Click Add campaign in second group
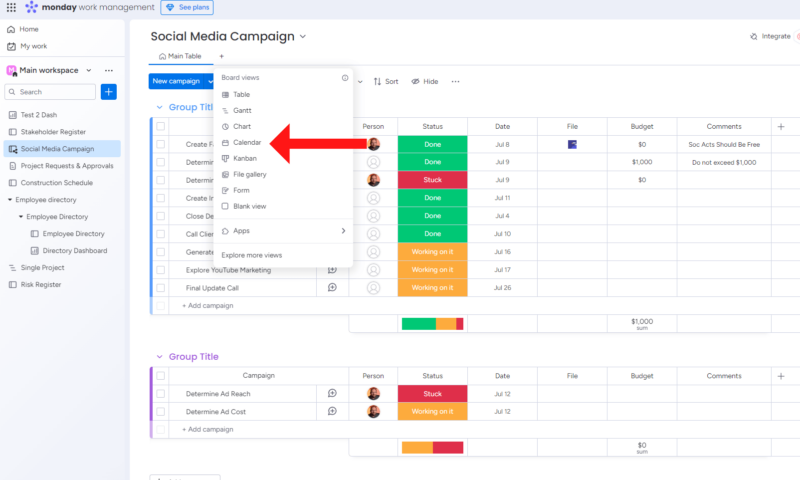The image size is (800, 480). (x=208, y=430)
